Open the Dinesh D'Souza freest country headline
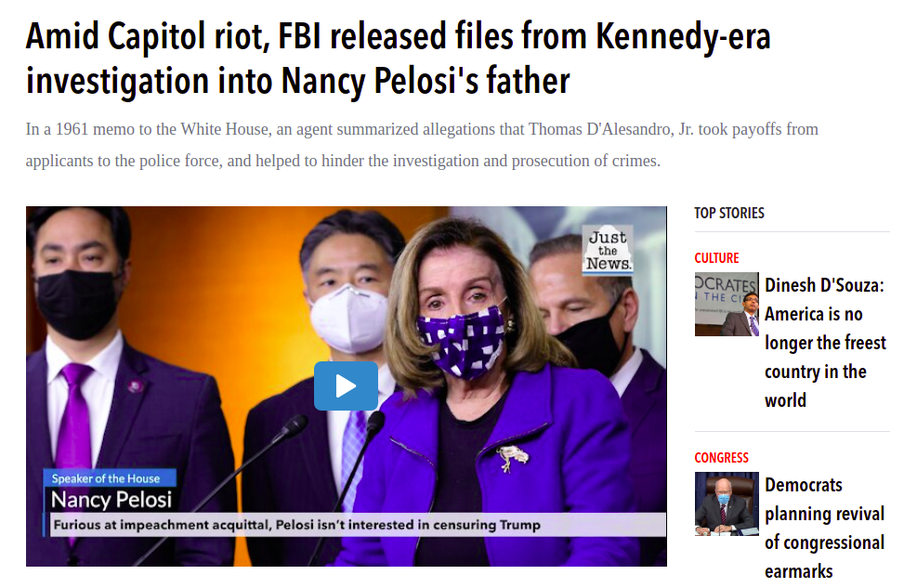Viewport: 904px width, 588px height. click(825, 343)
